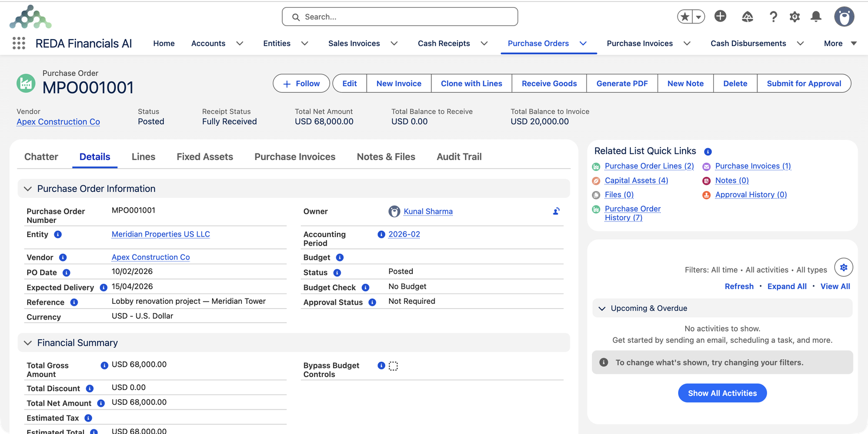
Task: Open the activity timeline settings gear
Action: (x=844, y=267)
